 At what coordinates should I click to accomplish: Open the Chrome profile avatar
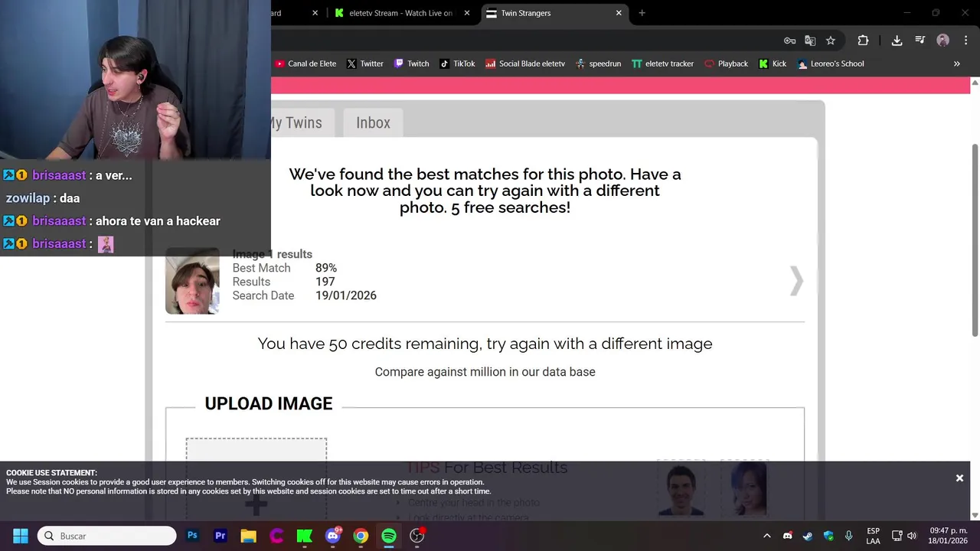click(x=943, y=41)
